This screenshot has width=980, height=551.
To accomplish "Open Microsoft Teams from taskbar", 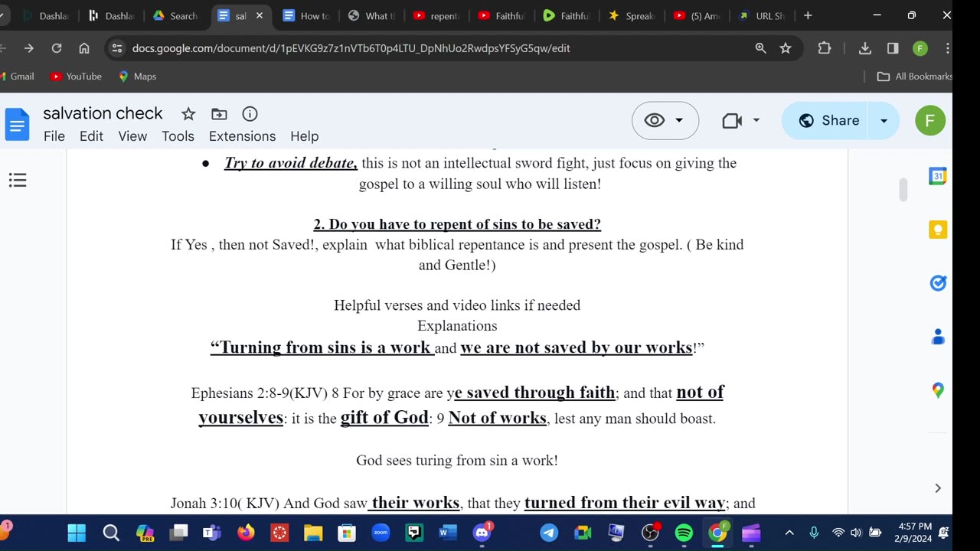I will (x=212, y=533).
